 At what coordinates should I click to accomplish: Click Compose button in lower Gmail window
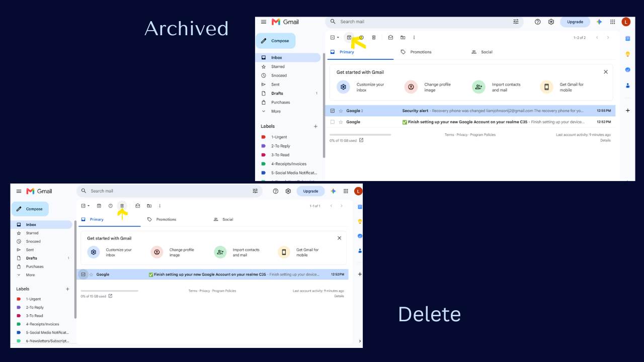tap(30, 209)
